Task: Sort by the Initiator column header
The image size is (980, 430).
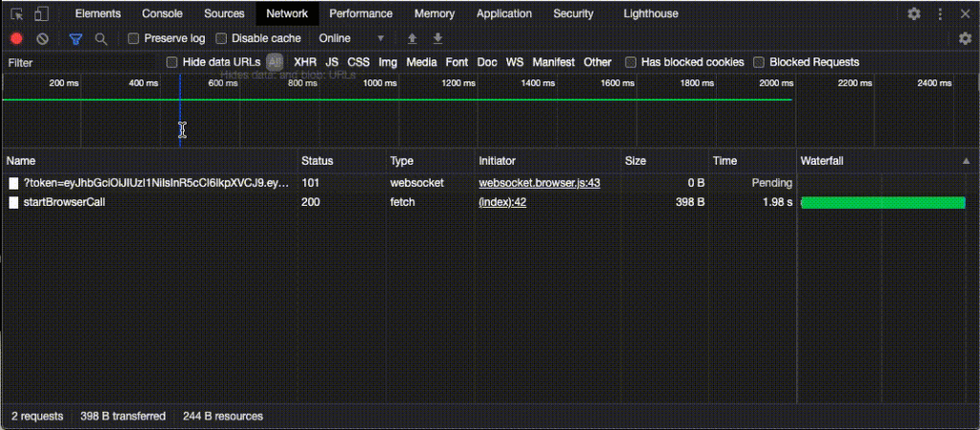Action: click(548, 161)
